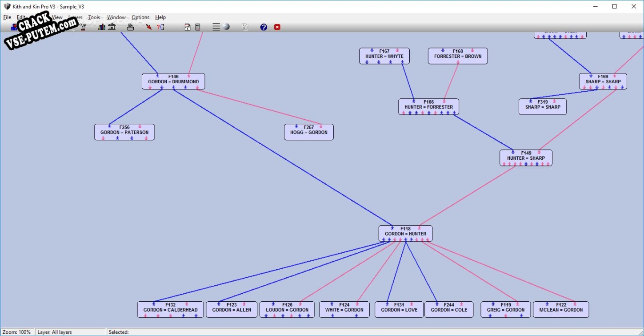Click the red exit icon in toolbar

pos(277,27)
